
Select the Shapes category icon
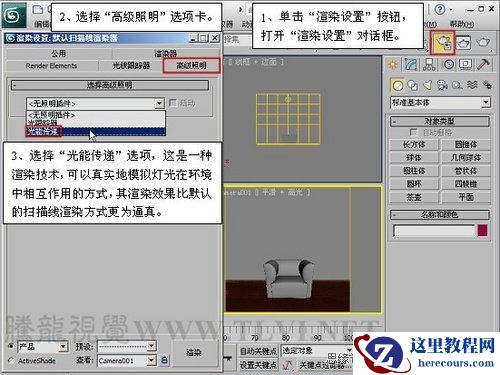coord(413,86)
